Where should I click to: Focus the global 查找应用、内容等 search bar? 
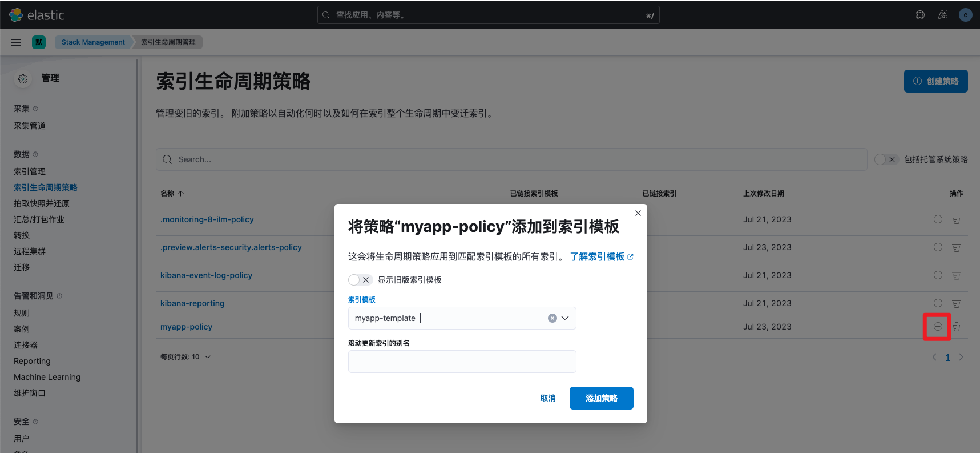(488, 15)
